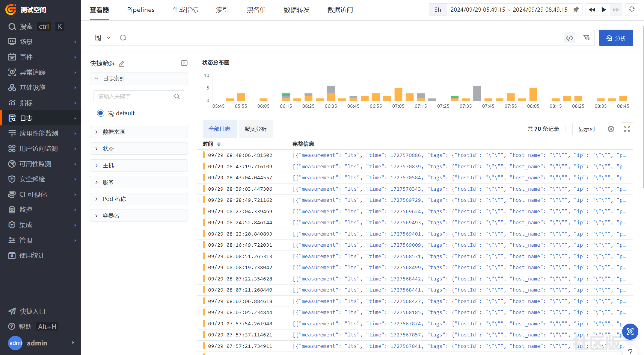644x355 pixels.
Task: Open 指标 in the sidebar
Action: [40, 103]
